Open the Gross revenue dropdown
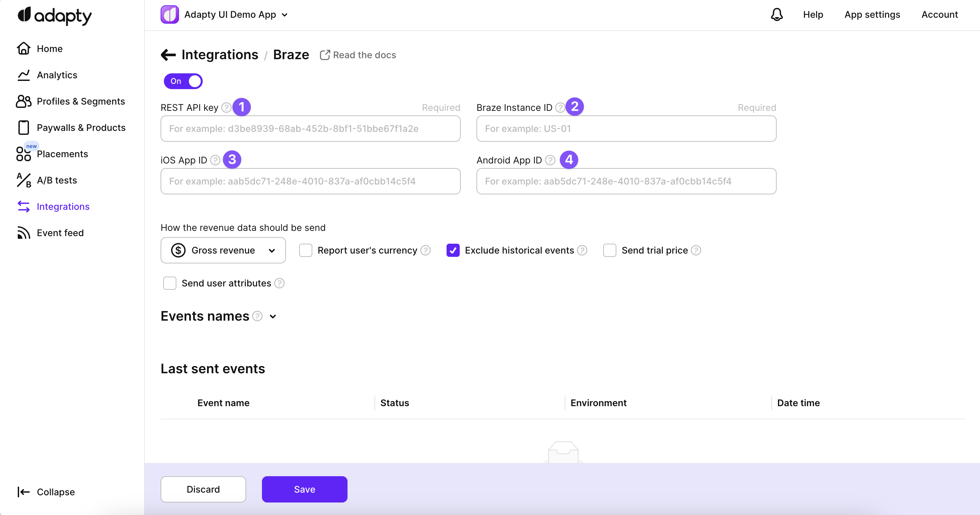The height and width of the screenshot is (515, 980). [x=223, y=251]
